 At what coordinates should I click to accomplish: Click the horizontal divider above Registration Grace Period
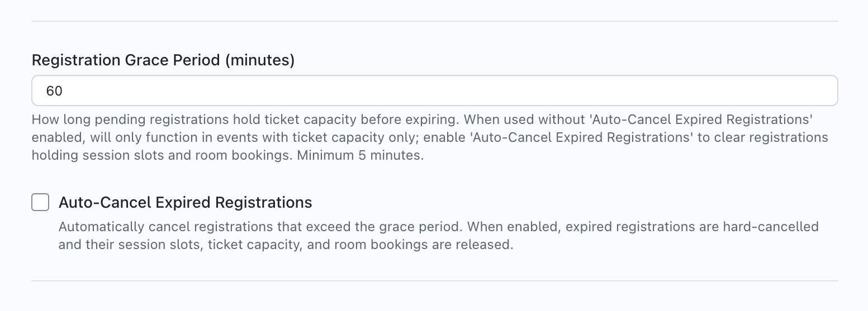[x=434, y=21]
